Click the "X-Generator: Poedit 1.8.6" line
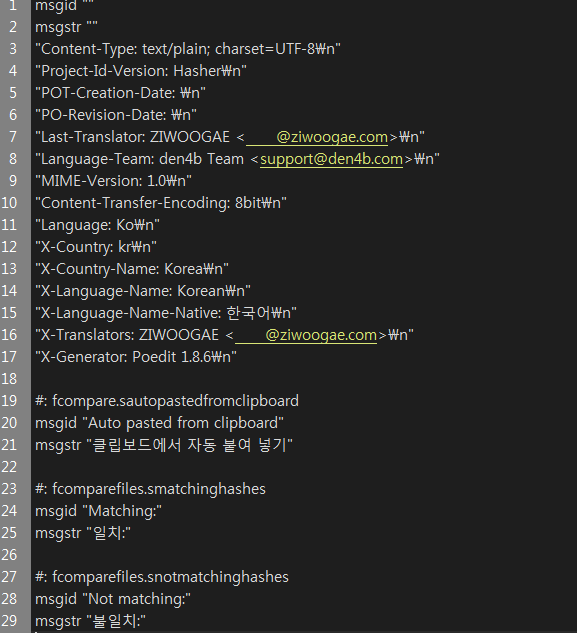Screen dimensions: 577x633 pyautogui.click(x=136, y=357)
